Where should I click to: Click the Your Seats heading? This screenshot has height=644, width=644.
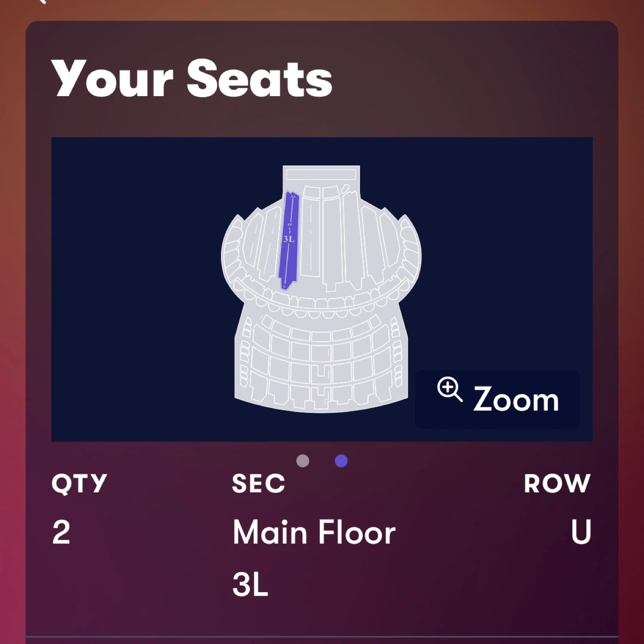point(192,78)
